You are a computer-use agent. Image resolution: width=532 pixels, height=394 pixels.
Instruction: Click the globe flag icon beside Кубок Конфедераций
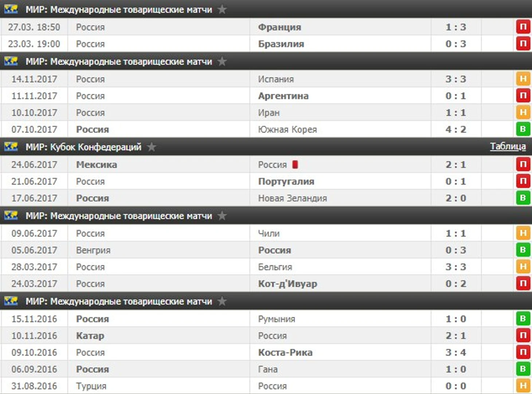(11, 147)
